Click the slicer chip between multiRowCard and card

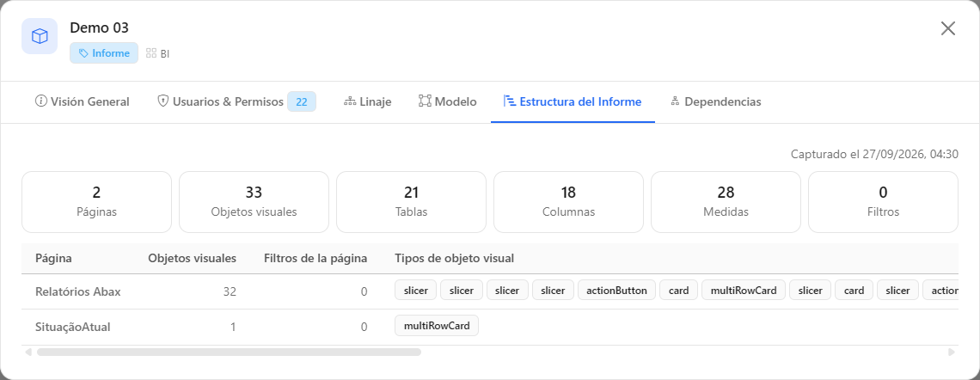810,290
